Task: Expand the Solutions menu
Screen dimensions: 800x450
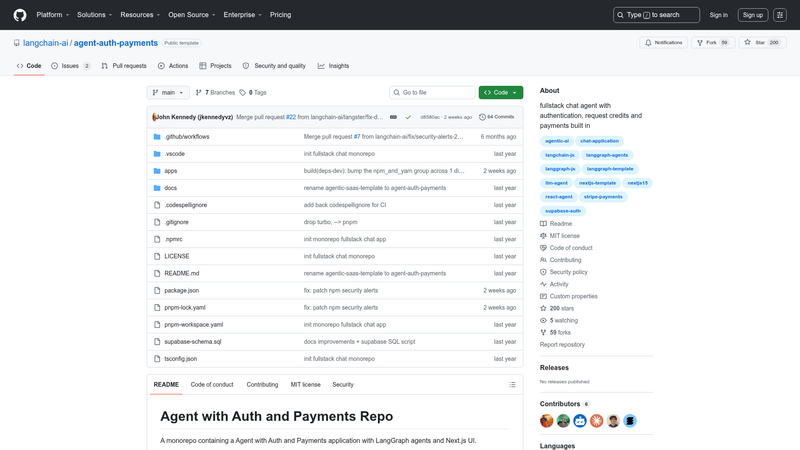Action: click(94, 15)
